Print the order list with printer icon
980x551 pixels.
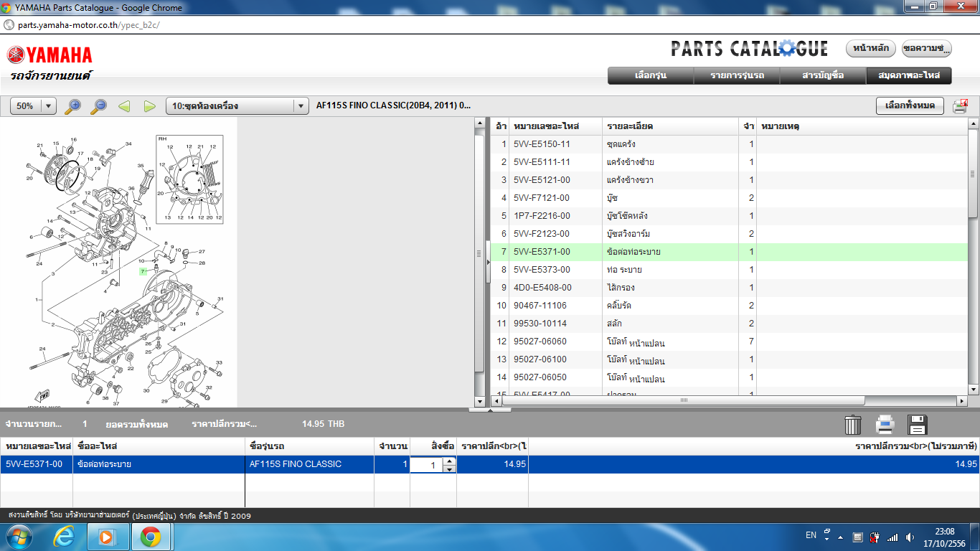pyautogui.click(x=885, y=425)
